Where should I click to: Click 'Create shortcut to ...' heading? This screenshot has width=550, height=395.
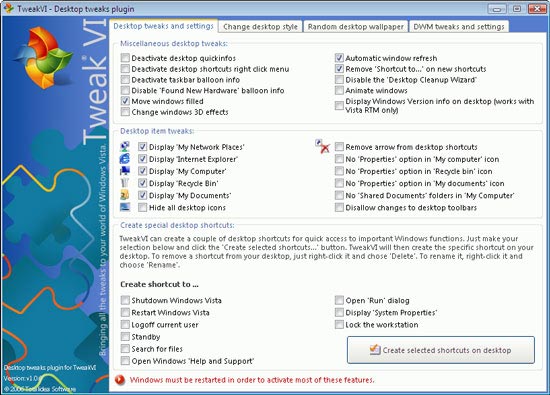(159, 284)
